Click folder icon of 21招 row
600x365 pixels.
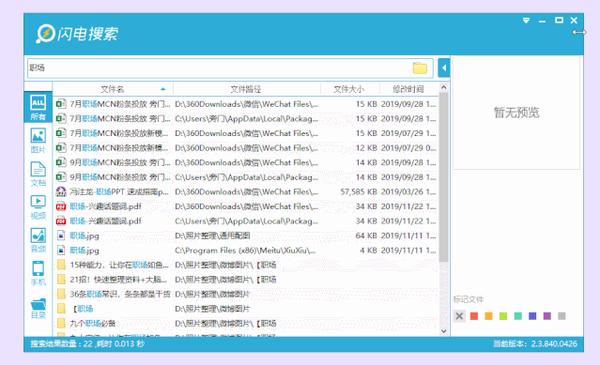pos(61,279)
